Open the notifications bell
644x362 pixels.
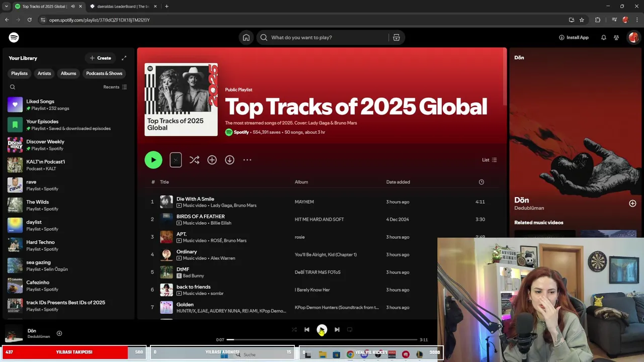point(604,37)
